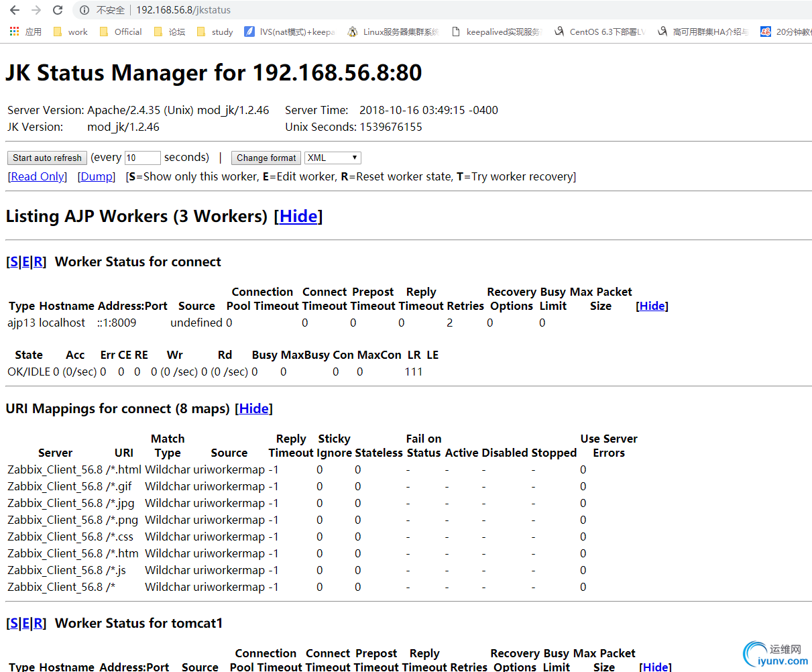Screen dimensions: 812x672
Task: Click R link to reset tomcat1 worker
Action: point(38,623)
